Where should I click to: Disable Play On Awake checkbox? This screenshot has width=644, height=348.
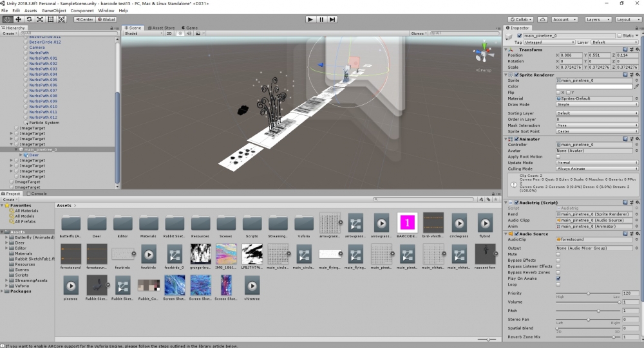[x=558, y=279]
